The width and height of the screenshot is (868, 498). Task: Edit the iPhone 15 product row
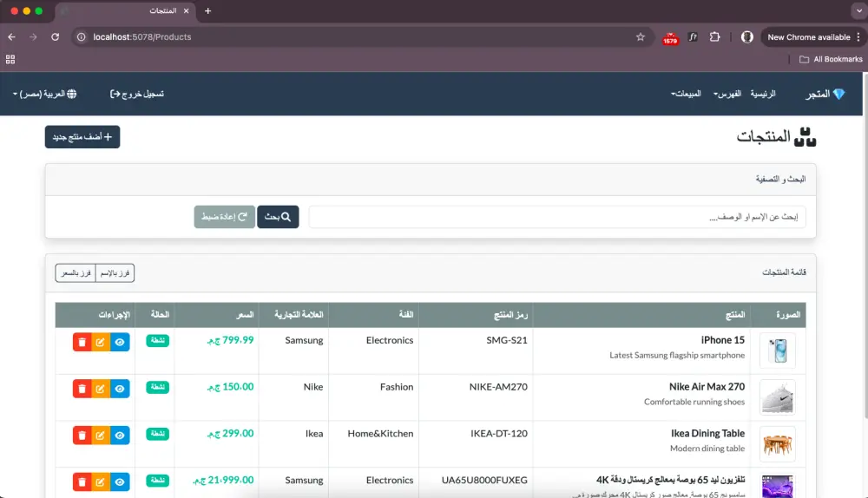point(100,342)
